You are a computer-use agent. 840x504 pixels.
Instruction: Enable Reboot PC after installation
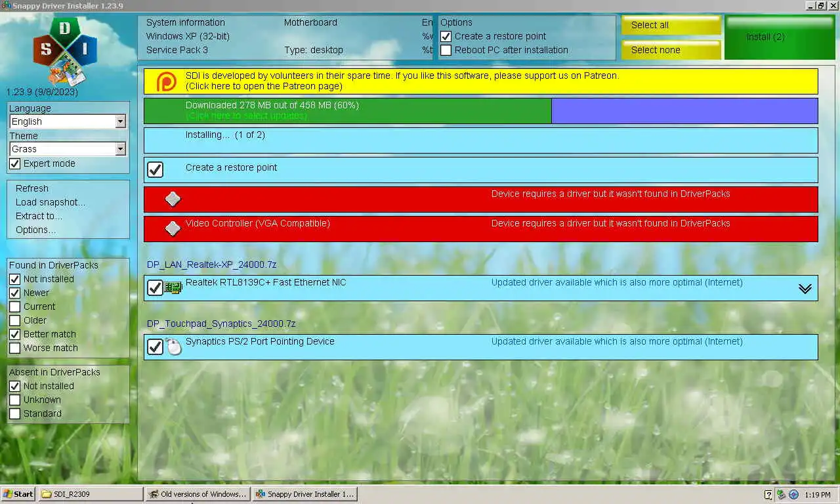coord(446,51)
